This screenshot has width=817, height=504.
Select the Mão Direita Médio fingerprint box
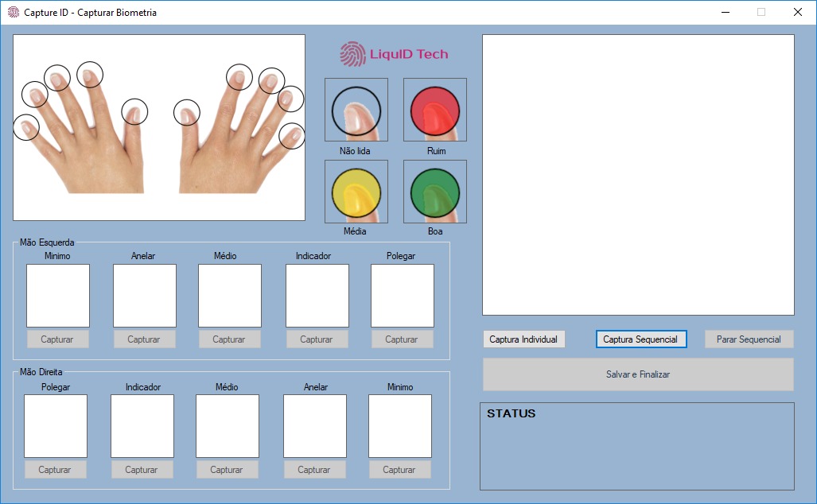point(228,426)
